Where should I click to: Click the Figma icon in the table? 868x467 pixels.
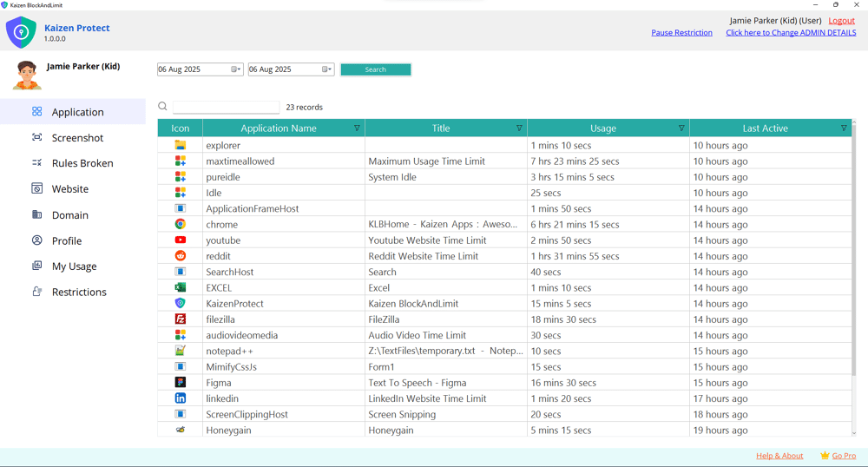tap(180, 383)
